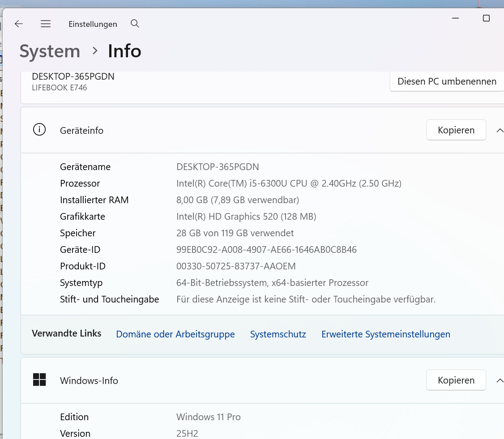
Task: Open Erweiterte Systemeinstellungen link
Action: tap(386, 334)
